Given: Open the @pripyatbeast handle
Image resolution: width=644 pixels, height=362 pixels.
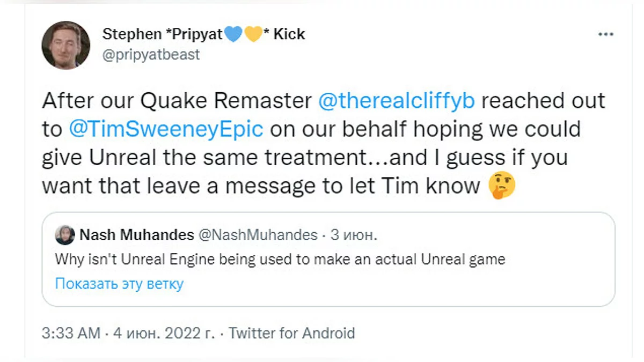Looking at the screenshot, I should (151, 55).
